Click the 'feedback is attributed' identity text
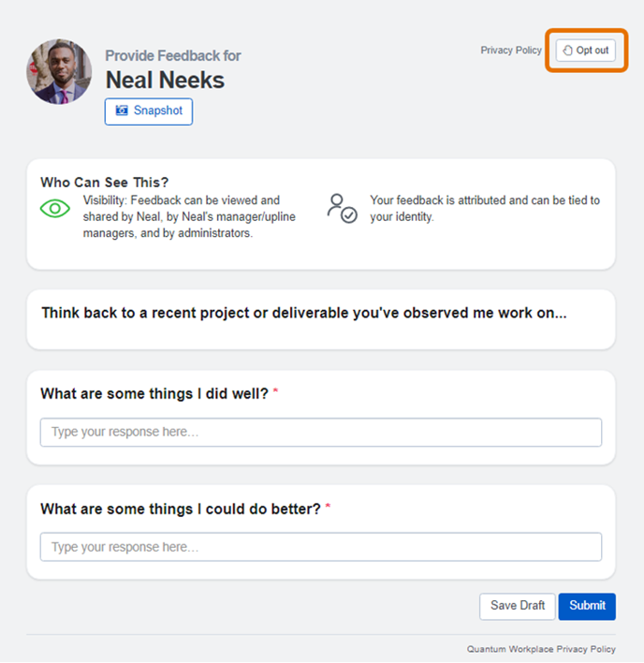Screen dimensions: 644x663 point(485,209)
